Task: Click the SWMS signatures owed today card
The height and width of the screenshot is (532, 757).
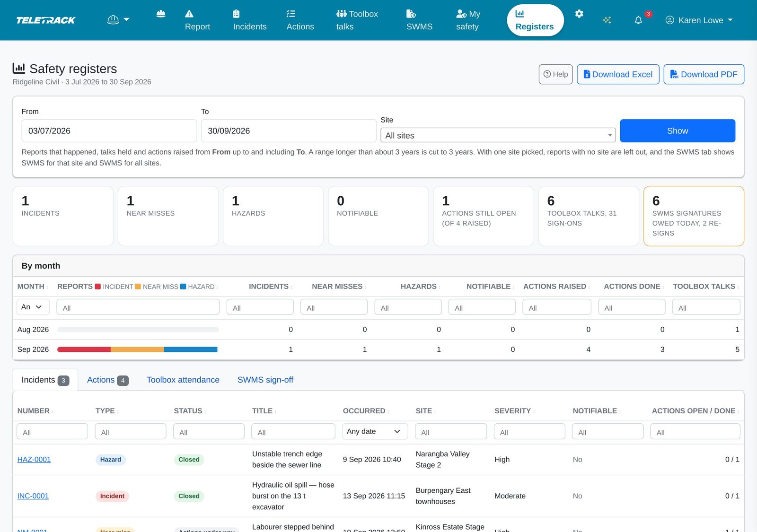Action: tap(694, 216)
